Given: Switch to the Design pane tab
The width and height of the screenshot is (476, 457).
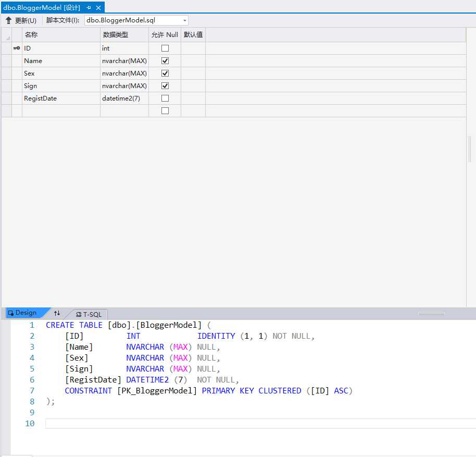Looking at the screenshot, I should [26, 313].
